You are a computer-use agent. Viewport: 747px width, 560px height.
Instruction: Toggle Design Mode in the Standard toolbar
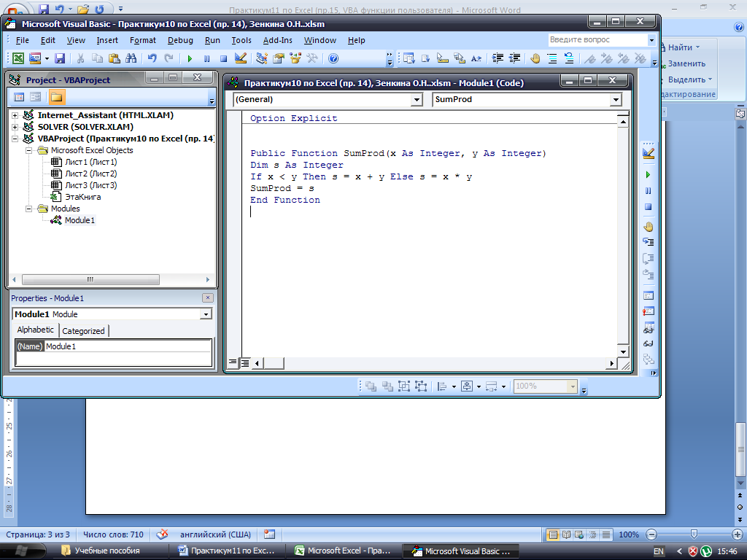tap(241, 58)
